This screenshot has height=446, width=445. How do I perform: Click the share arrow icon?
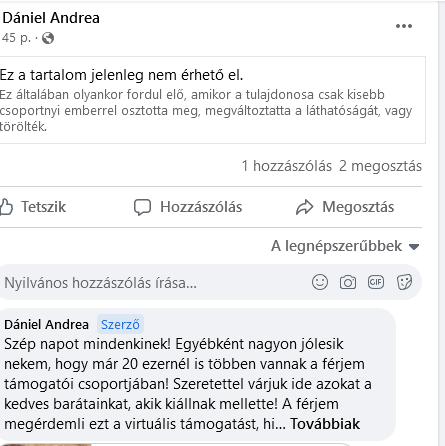click(304, 207)
